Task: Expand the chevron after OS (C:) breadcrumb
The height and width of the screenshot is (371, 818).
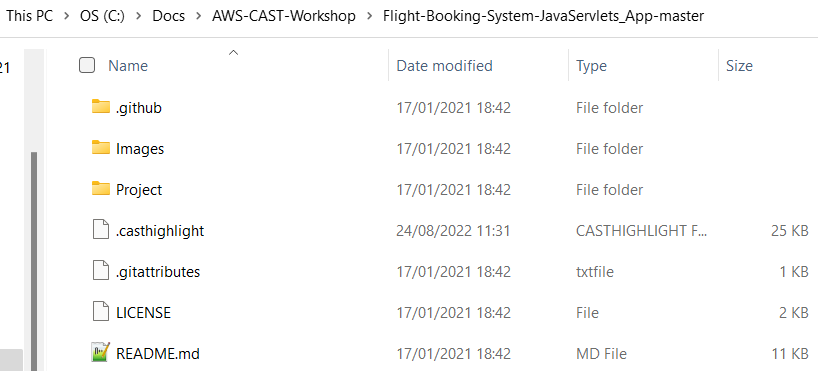Action: [x=139, y=16]
